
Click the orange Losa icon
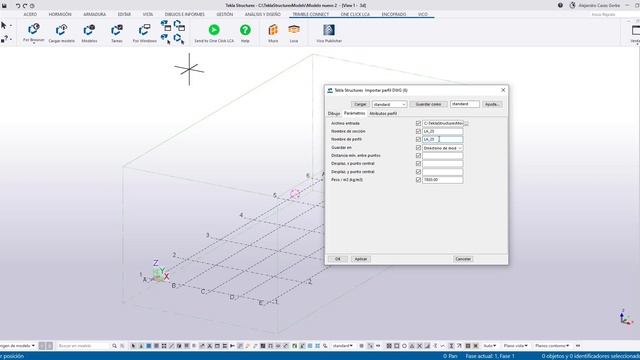294,29
